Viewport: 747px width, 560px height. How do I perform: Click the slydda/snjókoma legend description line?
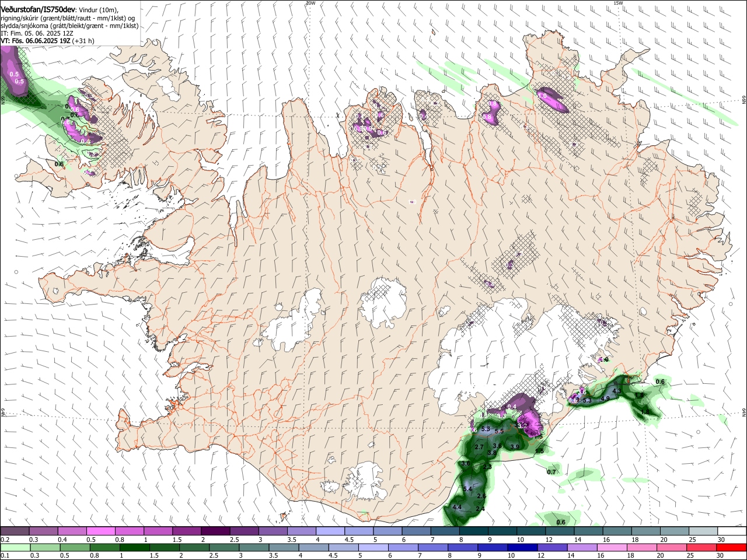pyautogui.click(x=69, y=26)
